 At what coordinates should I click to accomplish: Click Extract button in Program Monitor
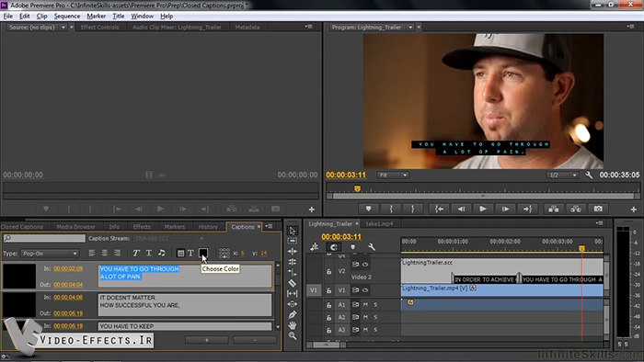pyautogui.click(x=576, y=209)
